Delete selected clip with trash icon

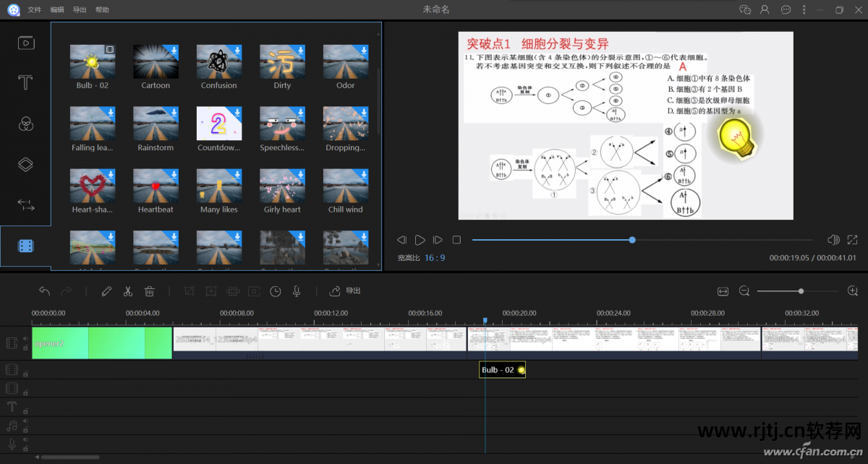pyautogui.click(x=150, y=291)
